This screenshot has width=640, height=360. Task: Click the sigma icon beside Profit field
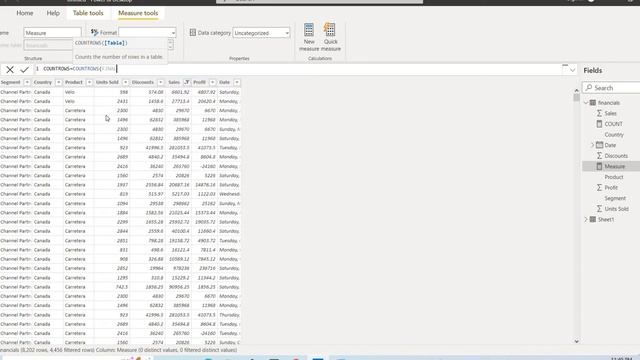(x=599, y=187)
